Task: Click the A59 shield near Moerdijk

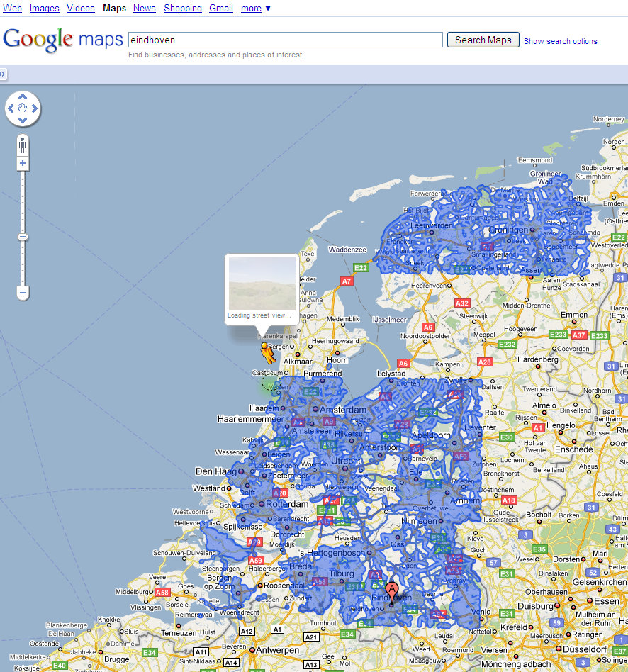Action: pyautogui.click(x=255, y=560)
